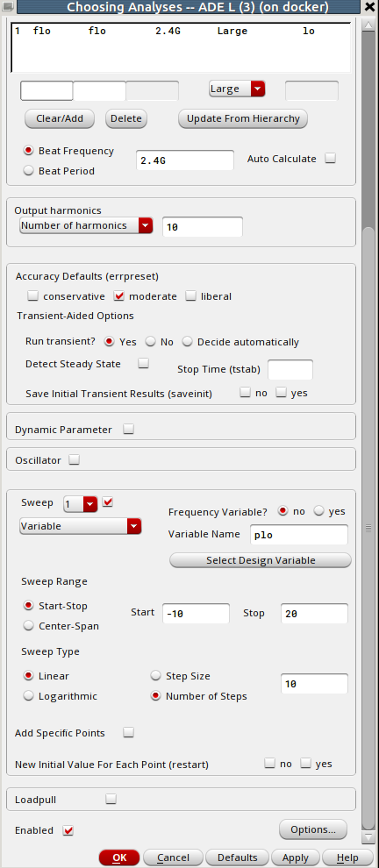Enable the Detect Steady State checkbox
The height and width of the screenshot is (868, 379).
[x=144, y=363]
